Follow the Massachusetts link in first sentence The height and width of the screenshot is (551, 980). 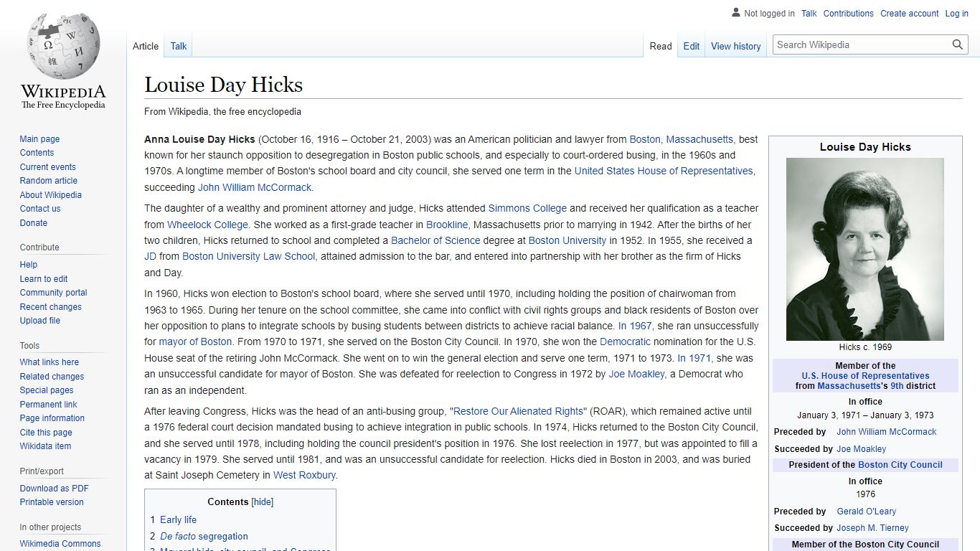tap(699, 139)
